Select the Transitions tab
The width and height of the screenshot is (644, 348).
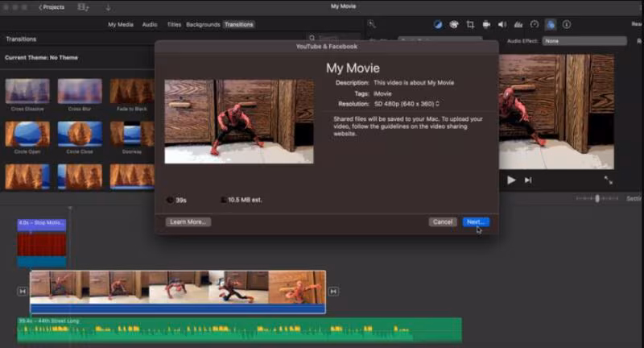tap(239, 25)
